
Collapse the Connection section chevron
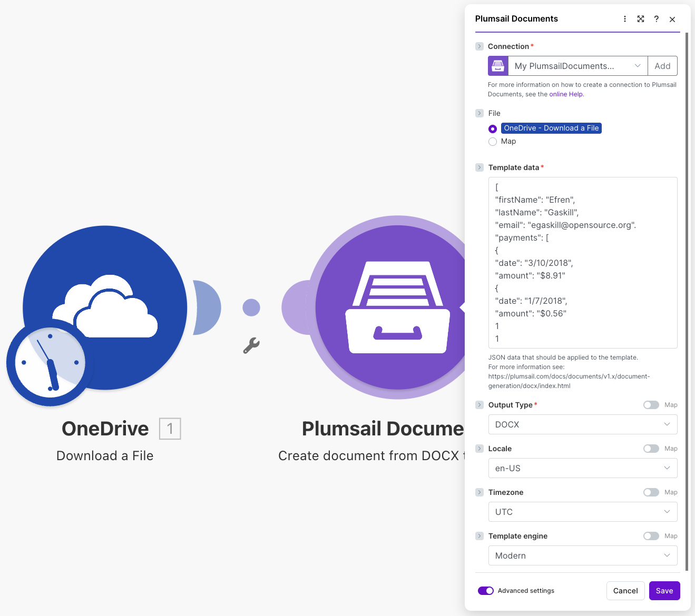[x=479, y=46]
